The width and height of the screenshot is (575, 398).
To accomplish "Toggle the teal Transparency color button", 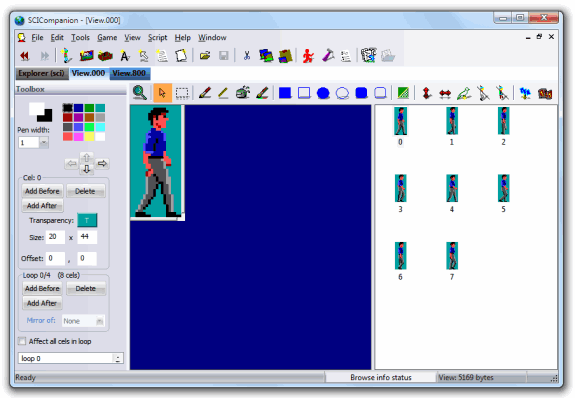I will 87,220.
